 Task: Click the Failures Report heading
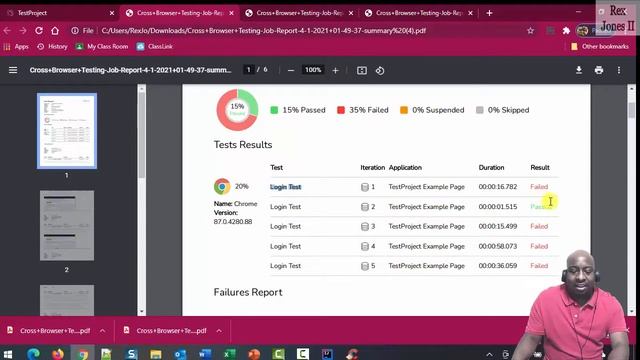point(248,292)
